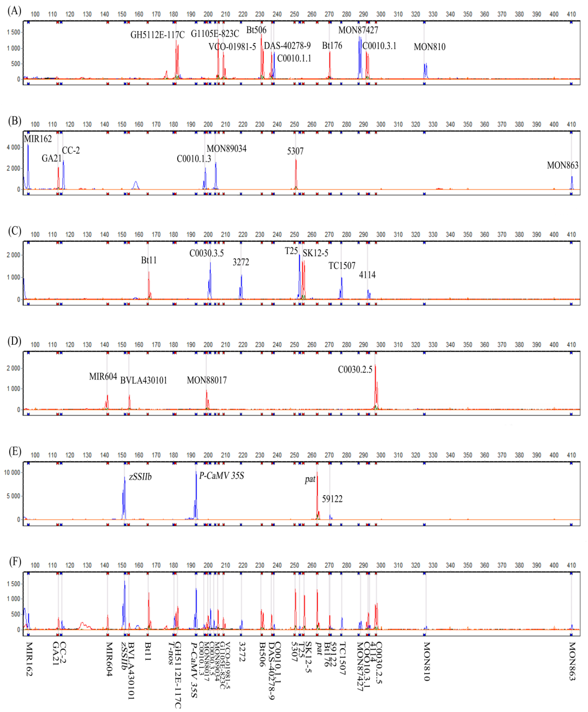Screen dimensions: 588x712
Task: Select the 59122 label in panel E
Action: (332, 499)
